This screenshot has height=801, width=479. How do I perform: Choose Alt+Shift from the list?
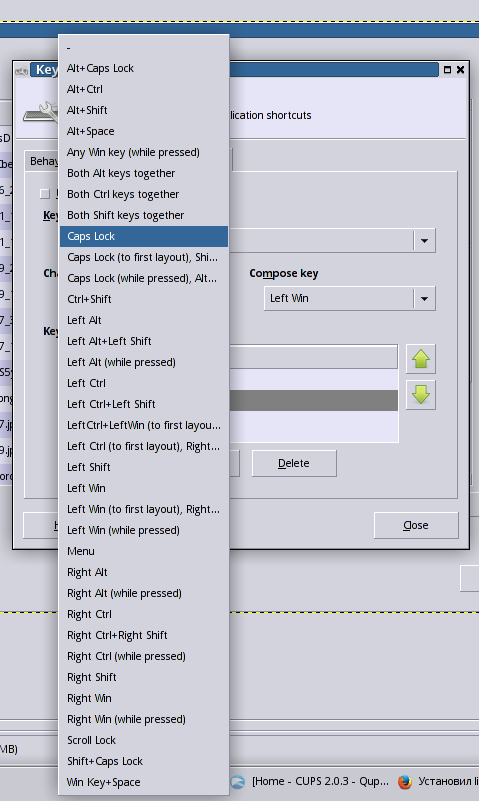[x=144, y=110]
